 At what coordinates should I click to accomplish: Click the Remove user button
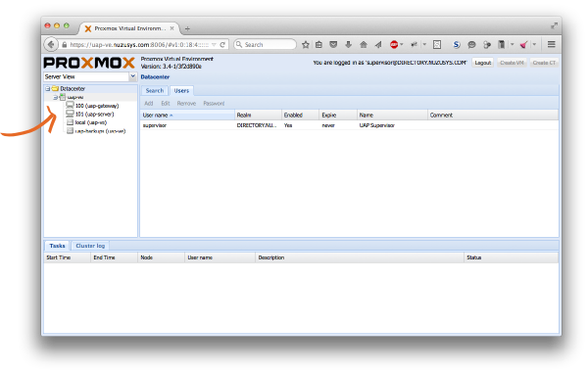(x=186, y=104)
